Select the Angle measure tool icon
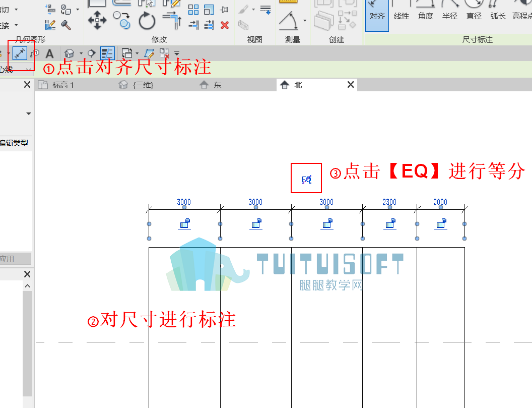The image size is (532, 408). tap(288, 21)
